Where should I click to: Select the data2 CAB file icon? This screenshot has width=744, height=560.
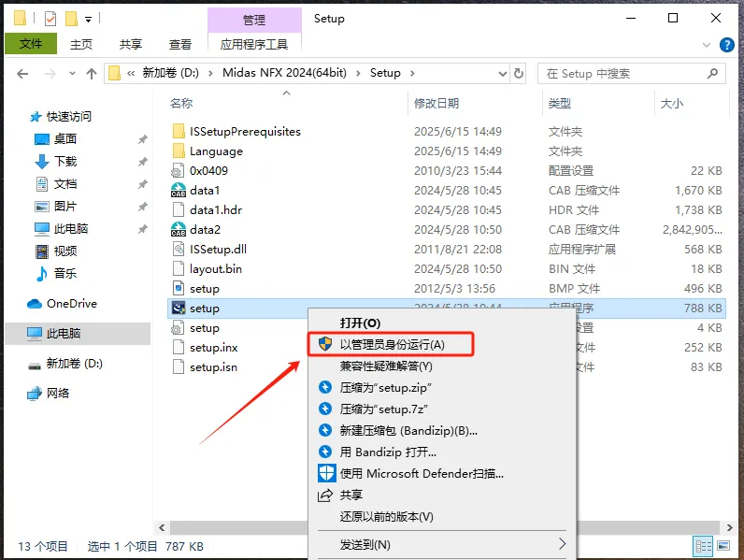coord(179,230)
